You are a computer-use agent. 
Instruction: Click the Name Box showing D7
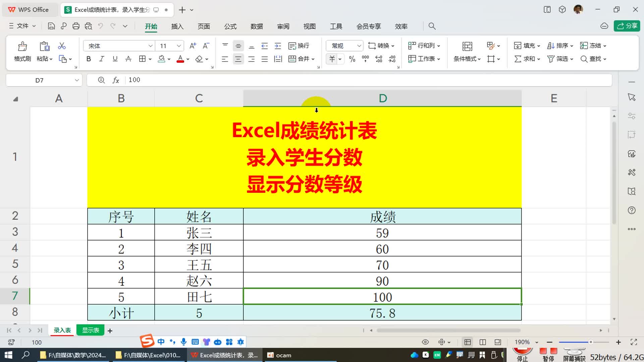point(40,80)
